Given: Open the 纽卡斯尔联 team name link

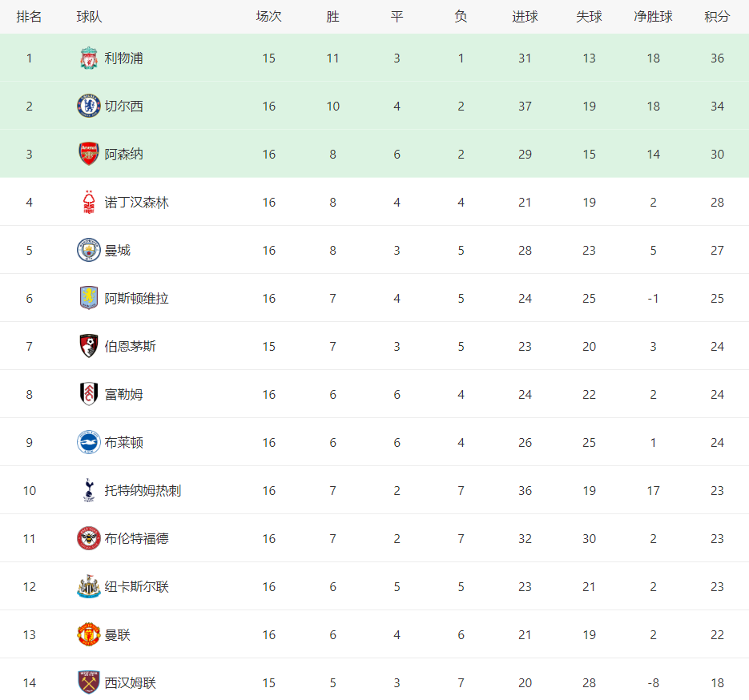Looking at the screenshot, I should click(x=136, y=586).
